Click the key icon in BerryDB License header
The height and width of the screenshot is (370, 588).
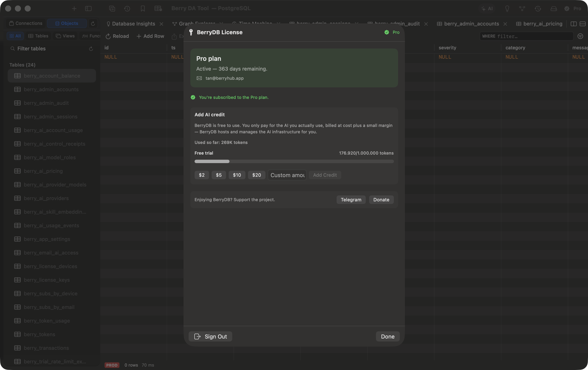coord(191,32)
